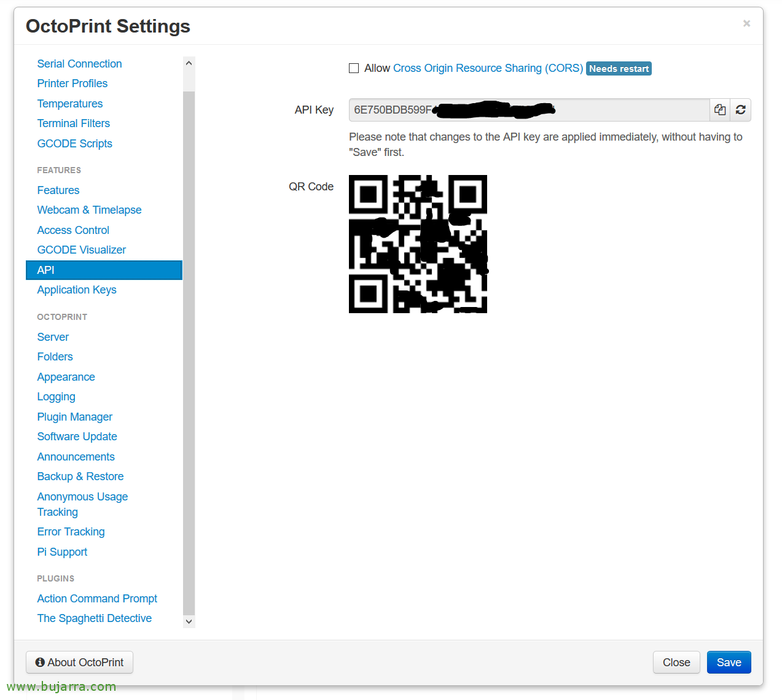Enable the Allow CORS checkbox
Image resolution: width=782 pixels, height=700 pixels.
pos(354,68)
